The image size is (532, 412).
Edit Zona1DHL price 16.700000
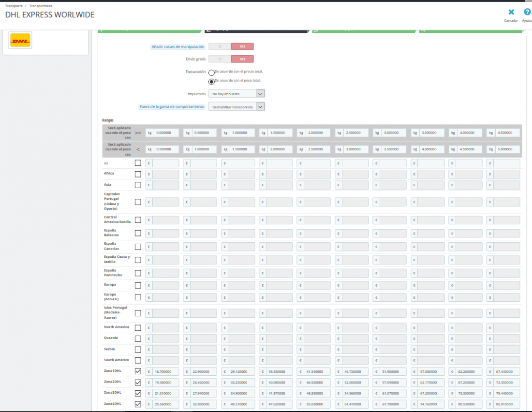pyautogui.click(x=166, y=371)
